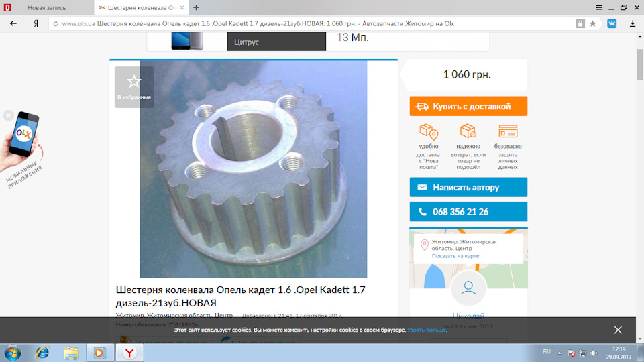Click the browser back arrow
Screen dimensions: 644x362
click(13, 24)
